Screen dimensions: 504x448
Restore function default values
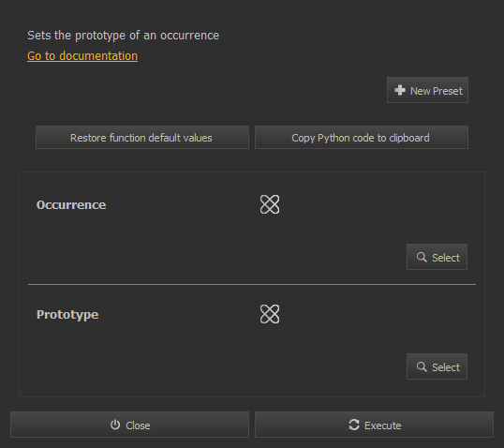(142, 138)
